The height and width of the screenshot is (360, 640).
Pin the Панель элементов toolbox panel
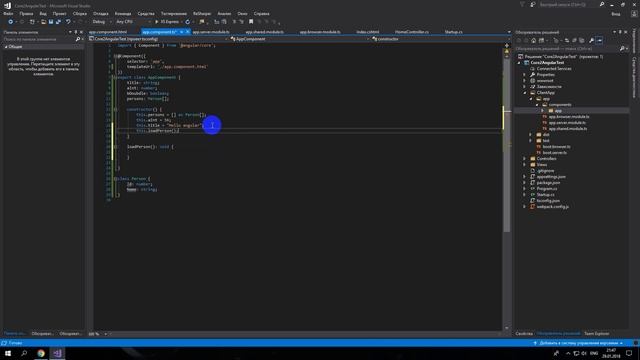click(x=76, y=32)
